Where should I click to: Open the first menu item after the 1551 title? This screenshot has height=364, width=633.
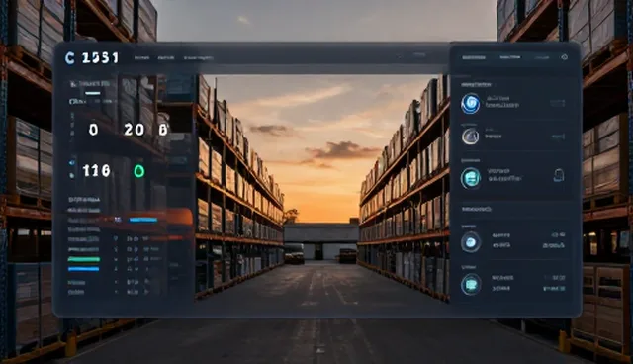[141, 58]
